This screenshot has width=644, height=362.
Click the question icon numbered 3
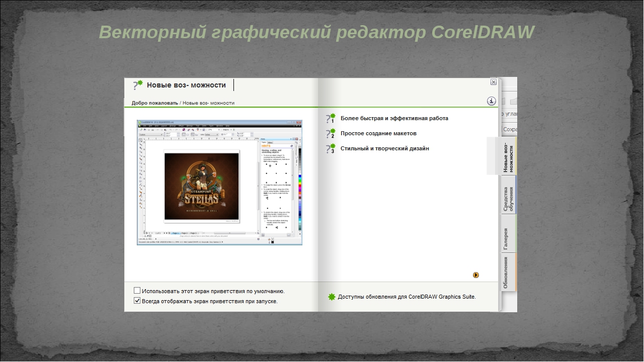click(x=331, y=148)
